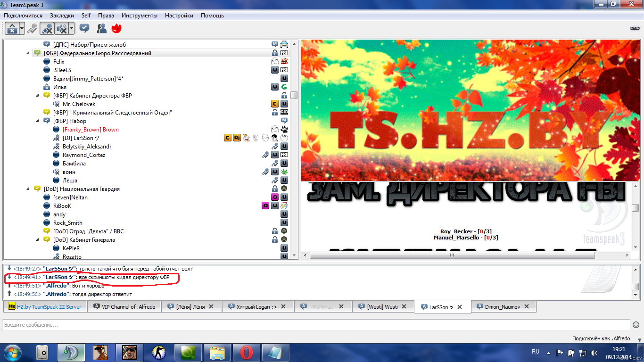Switch to Dimon_Naumov chat tab
Viewport: 644px width, 362px height.
pos(504,307)
